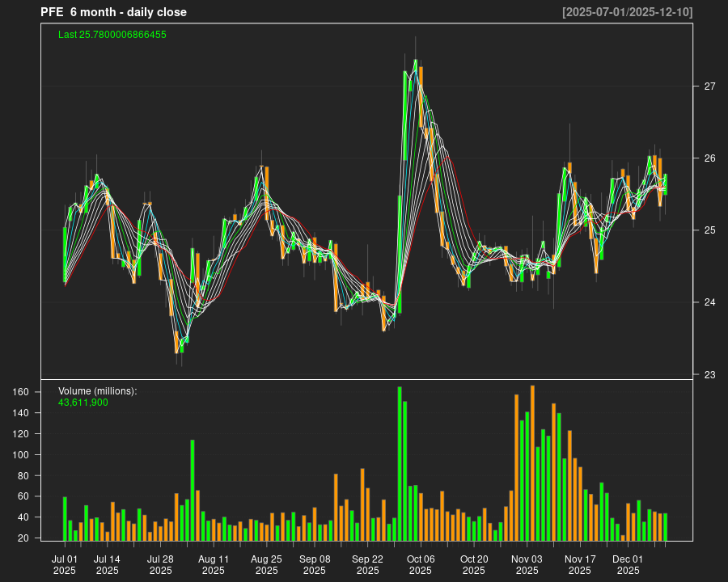Select the green 43,611,900 volume value
The height and width of the screenshot is (582, 728).
point(83,402)
